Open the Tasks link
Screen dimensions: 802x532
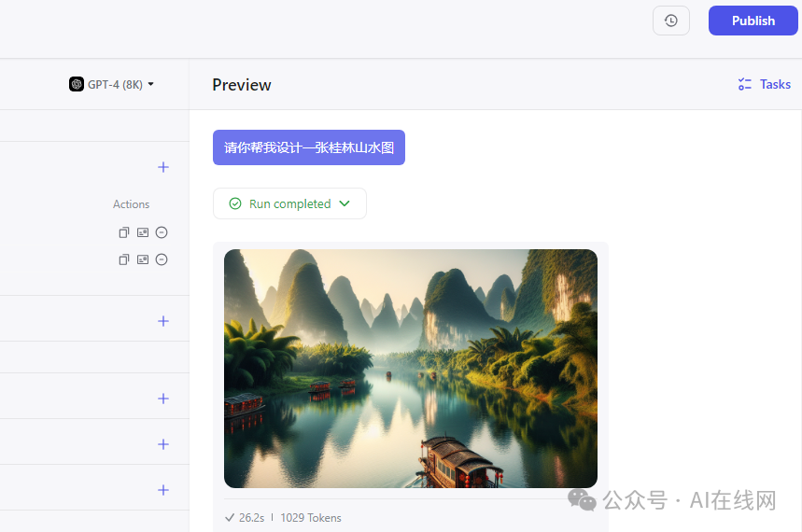pos(765,84)
